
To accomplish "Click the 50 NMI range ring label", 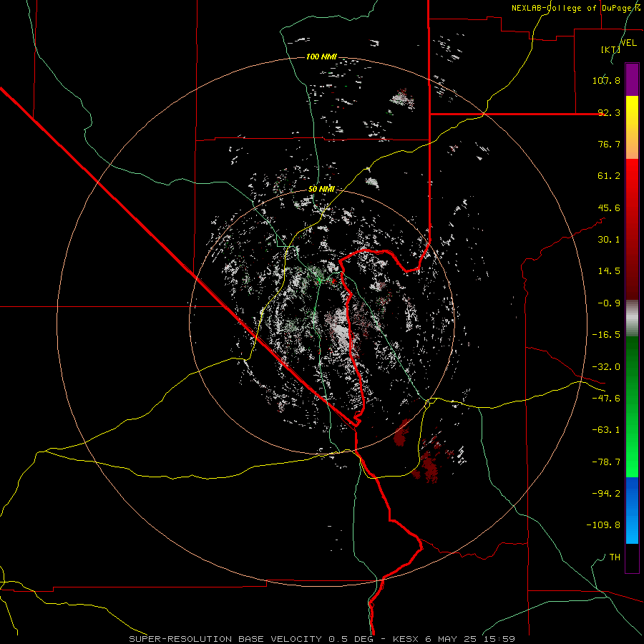I will 321,189.
